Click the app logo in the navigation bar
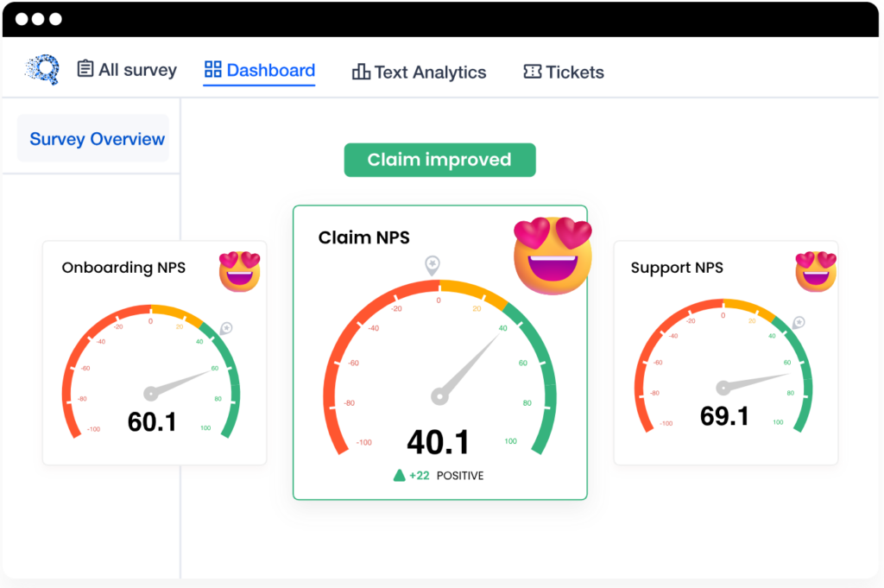Screen dimensions: 884x588 (x=41, y=70)
